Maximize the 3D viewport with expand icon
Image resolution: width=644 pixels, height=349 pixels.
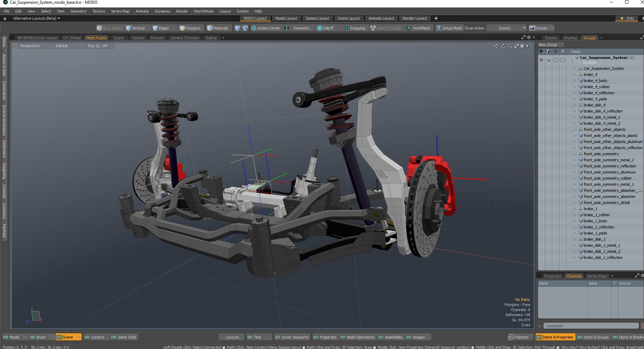pos(516,46)
